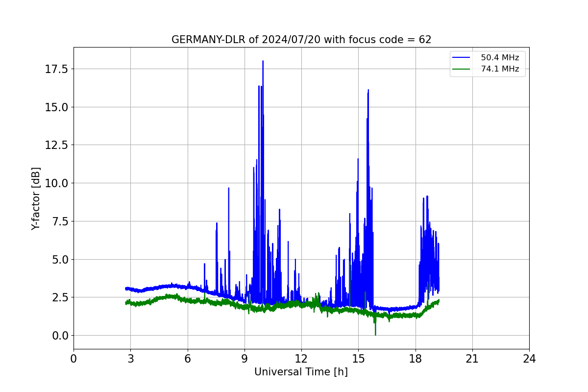The width and height of the screenshot is (588, 392).
Task: Click the y-axis tick label 17.5
Action: 57,69
